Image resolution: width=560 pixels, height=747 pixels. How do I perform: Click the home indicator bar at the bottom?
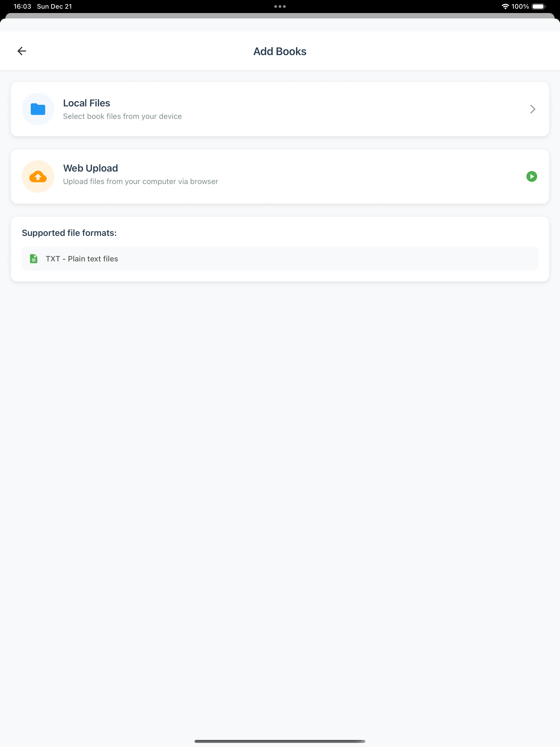pos(280,742)
